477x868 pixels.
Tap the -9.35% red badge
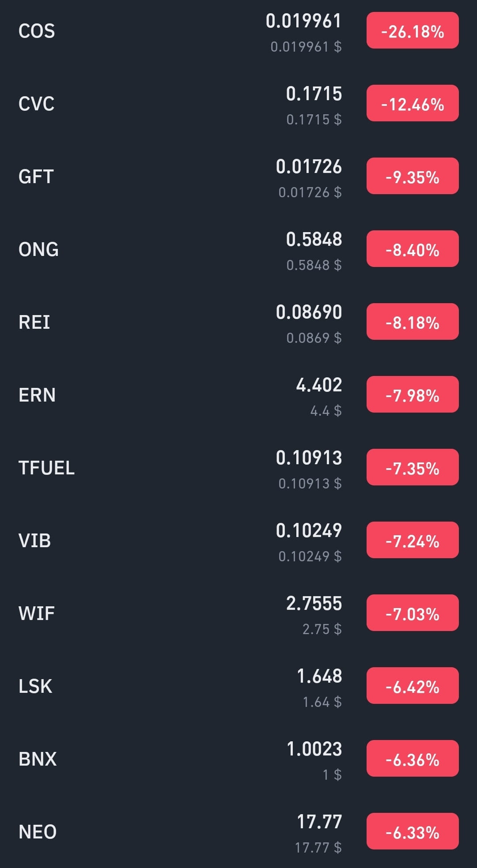tap(413, 176)
